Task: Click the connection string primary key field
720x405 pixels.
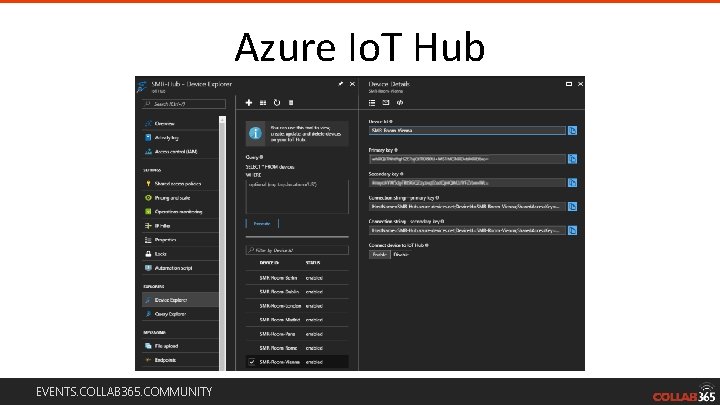Action: tap(467, 207)
